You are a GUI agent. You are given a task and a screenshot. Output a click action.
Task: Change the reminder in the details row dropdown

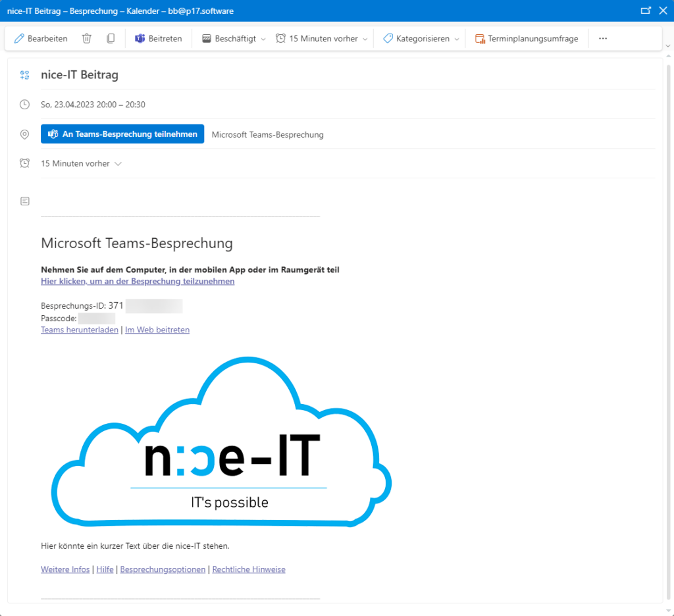[81, 164]
